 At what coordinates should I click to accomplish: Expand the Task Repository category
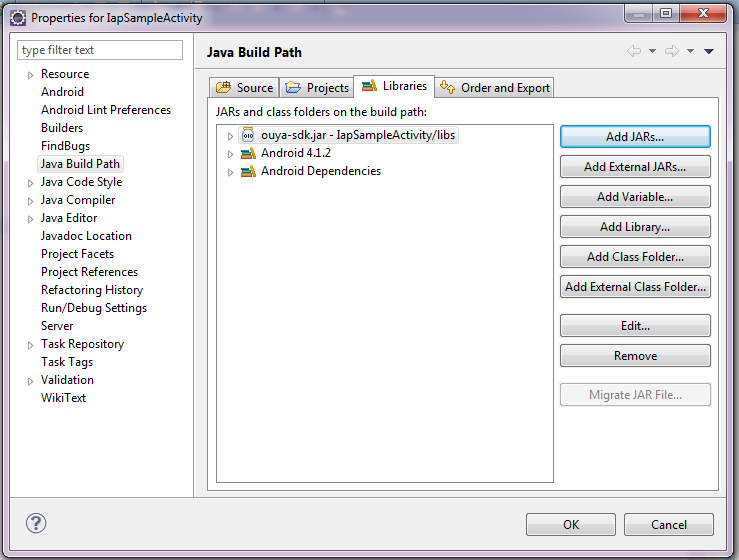tap(30, 344)
